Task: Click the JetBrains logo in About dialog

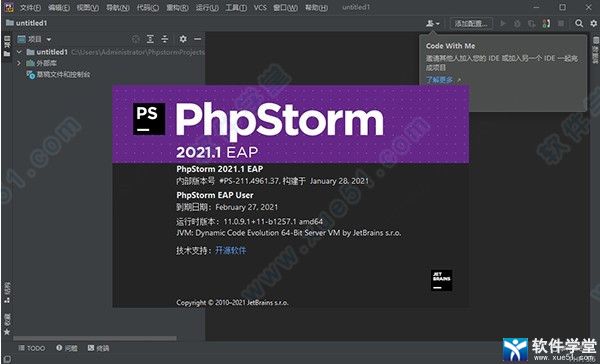Action: (442, 281)
